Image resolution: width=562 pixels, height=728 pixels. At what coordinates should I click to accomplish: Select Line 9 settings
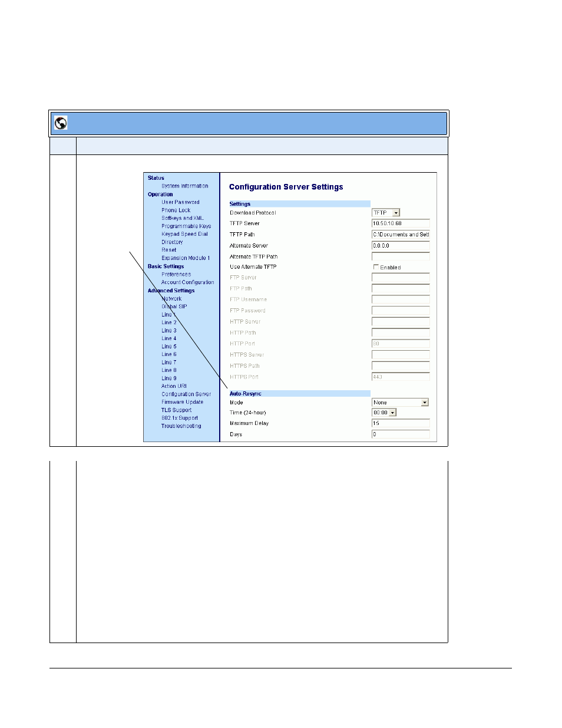point(169,378)
